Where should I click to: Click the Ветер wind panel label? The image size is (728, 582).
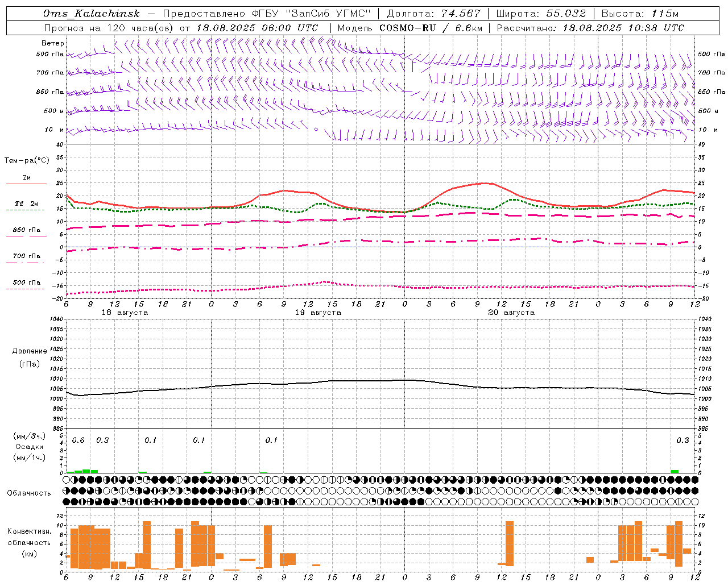click(53, 43)
